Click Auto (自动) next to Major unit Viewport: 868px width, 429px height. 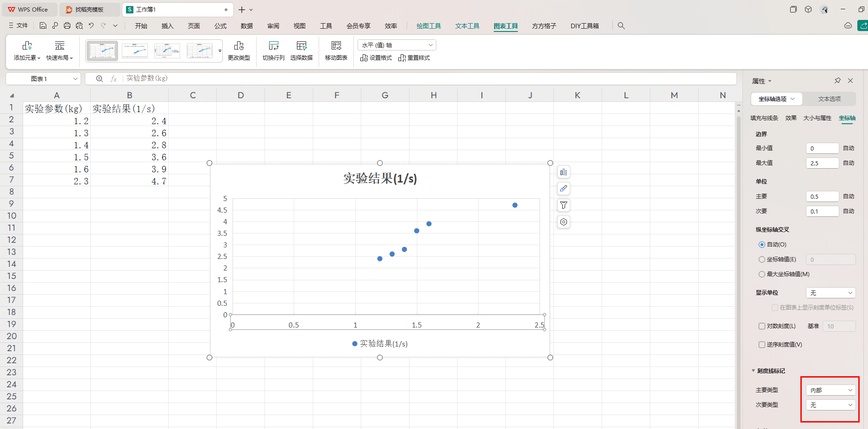click(849, 196)
